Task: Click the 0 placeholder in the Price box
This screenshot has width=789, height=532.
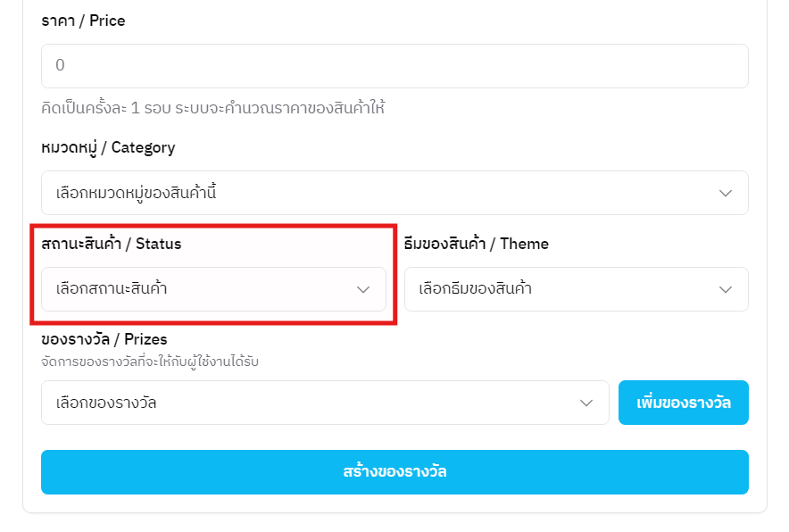Action: 61,66
